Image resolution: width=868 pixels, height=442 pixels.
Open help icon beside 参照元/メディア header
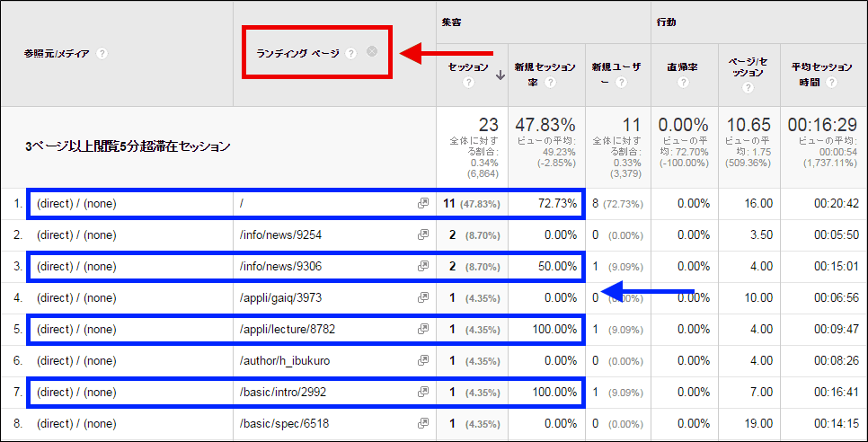[102, 54]
